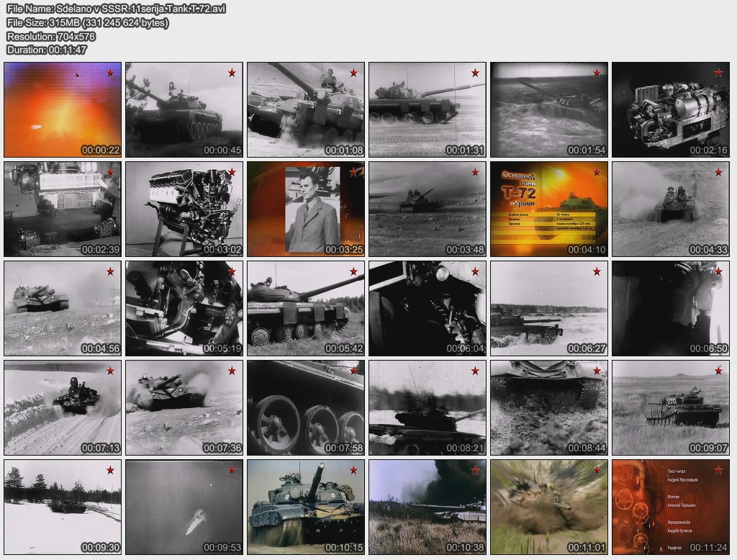Click the 00:08:44 timestamp label
Image resolution: width=737 pixels, height=560 pixels.
(587, 448)
